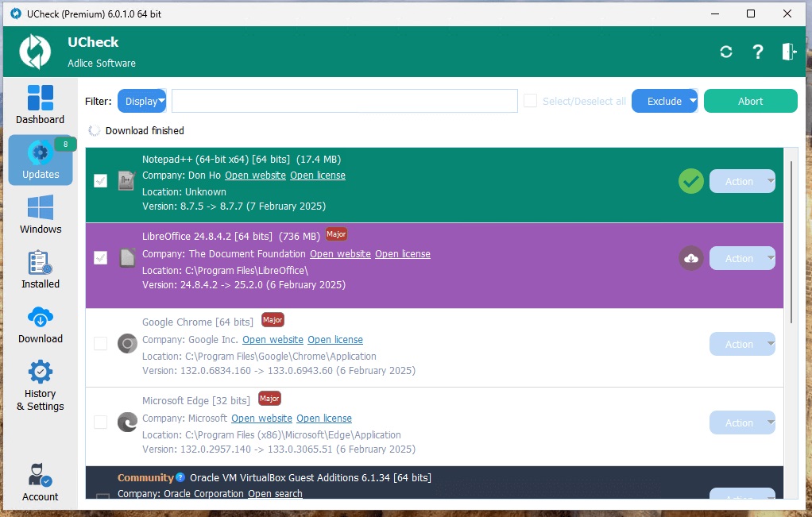Uncheck the Notepad++ update checkbox
Viewport: 812px width, 517px height.
[100, 181]
